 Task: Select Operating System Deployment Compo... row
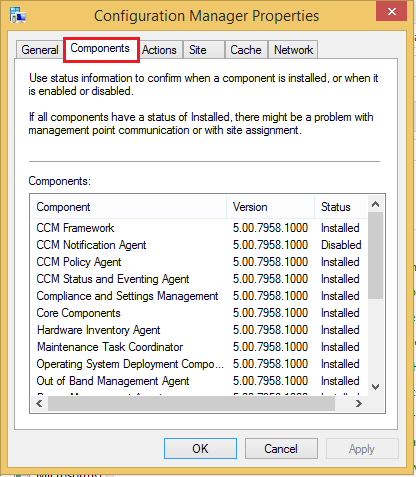[199, 364]
